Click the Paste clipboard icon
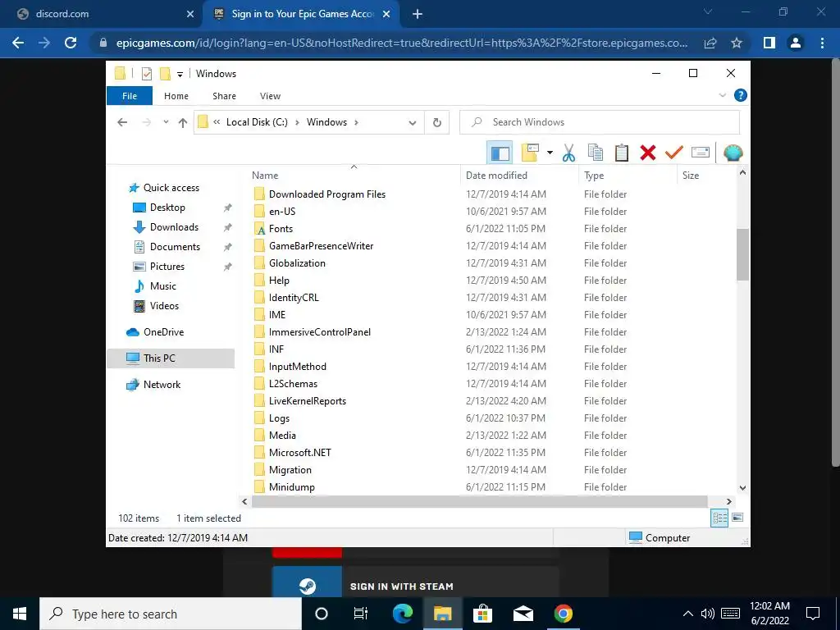840x630 pixels. (622, 153)
